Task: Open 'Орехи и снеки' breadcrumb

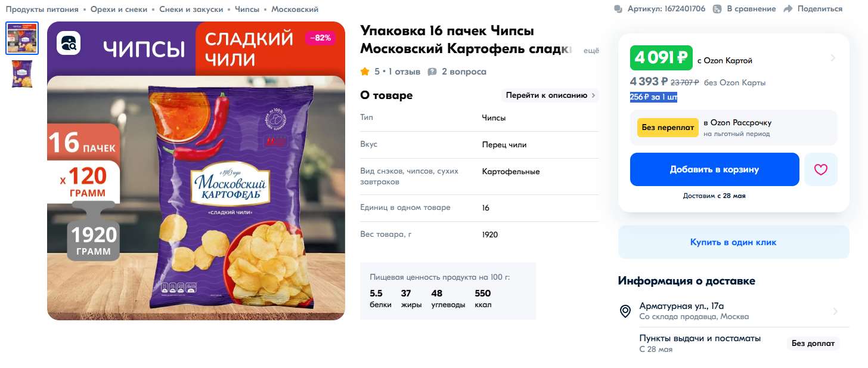Action: click(117, 10)
